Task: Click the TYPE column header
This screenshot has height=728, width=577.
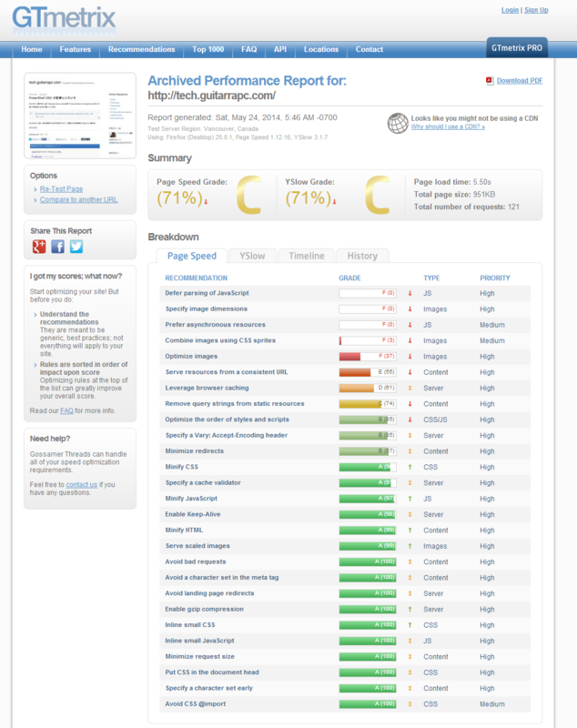Action: pos(431,278)
